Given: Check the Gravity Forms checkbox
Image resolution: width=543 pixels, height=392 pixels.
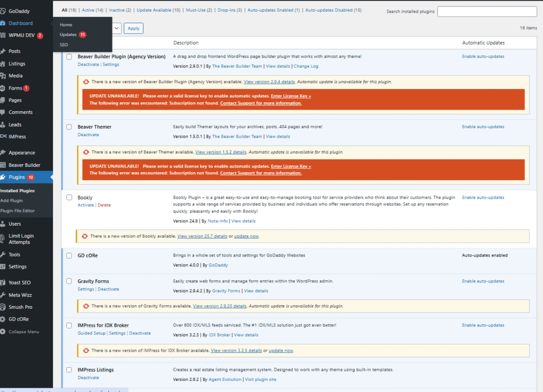Looking at the screenshot, I should pyautogui.click(x=69, y=281).
